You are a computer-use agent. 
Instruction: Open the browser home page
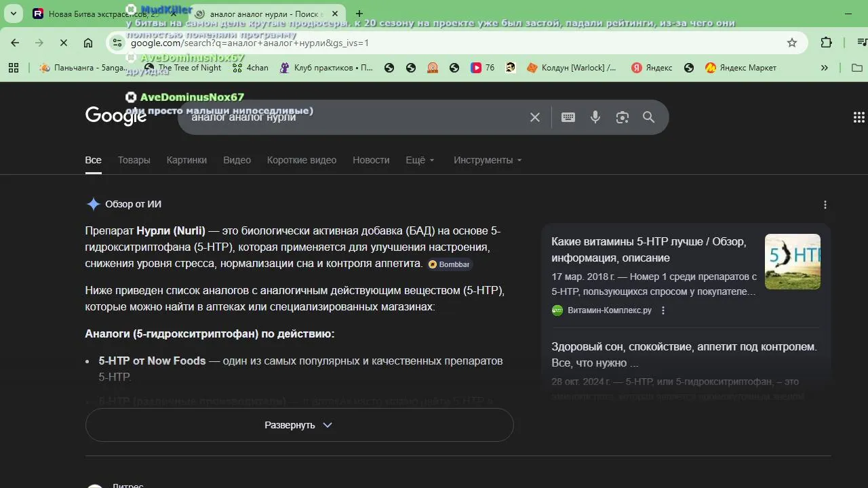(88, 43)
